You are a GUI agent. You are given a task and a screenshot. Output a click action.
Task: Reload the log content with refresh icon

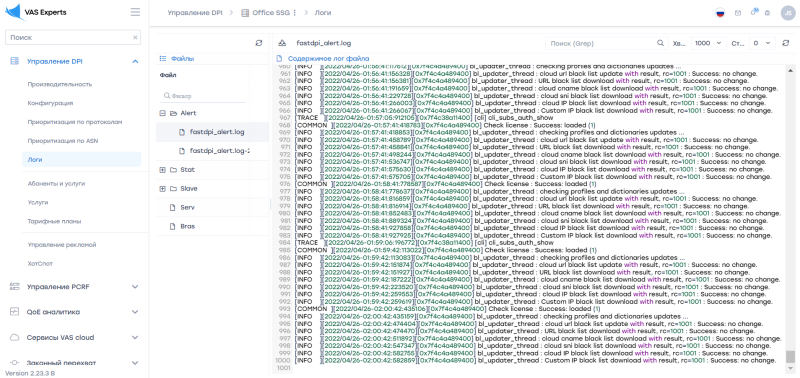pos(785,43)
